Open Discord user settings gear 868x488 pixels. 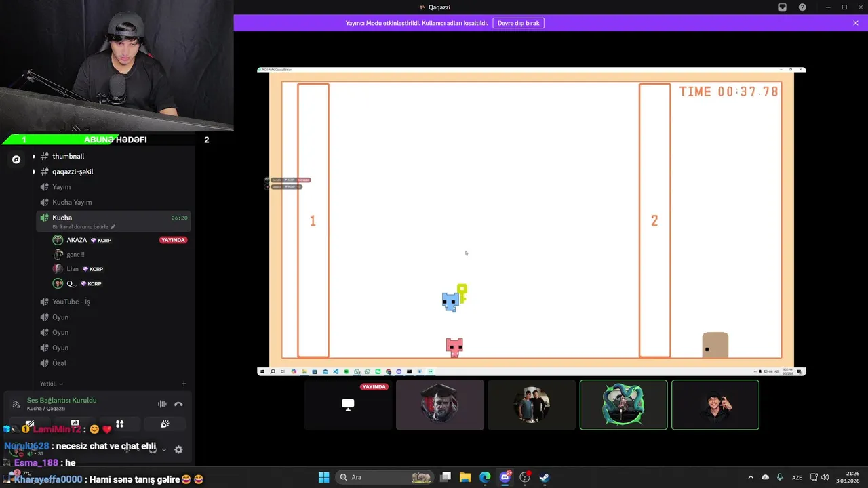(178, 449)
